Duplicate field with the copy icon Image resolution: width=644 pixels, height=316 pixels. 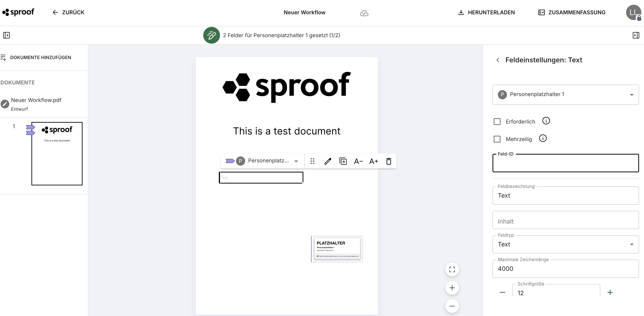tap(343, 161)
